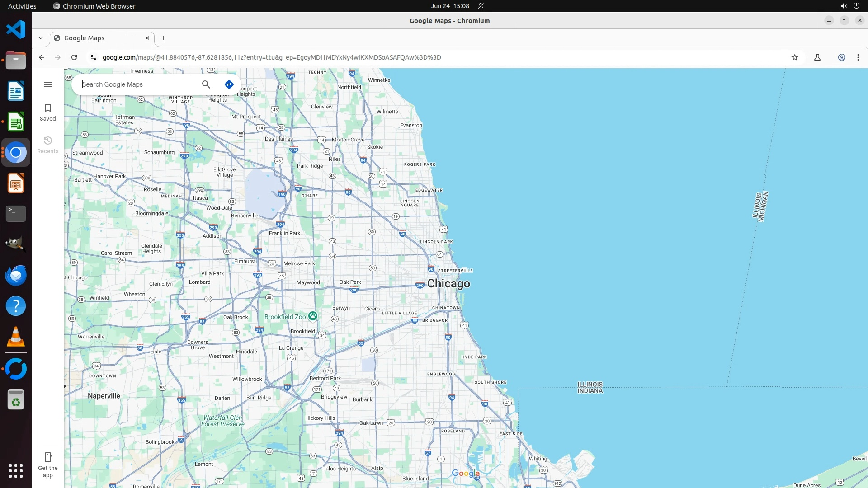Bookmark this page with the star icon
Viewport: 868px width, 488px height.
[x=795, y=57]
